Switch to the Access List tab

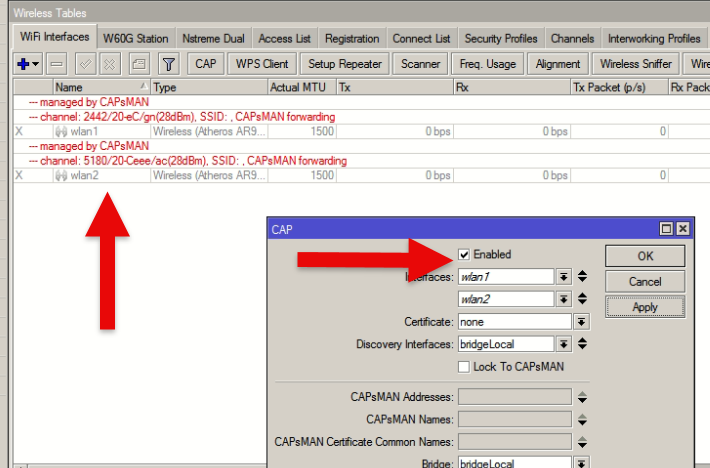pyautogui.click(x=284, y=38)
